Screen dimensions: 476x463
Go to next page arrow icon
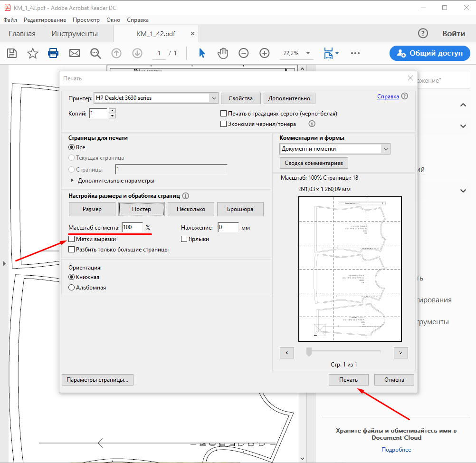pos(137,53)
